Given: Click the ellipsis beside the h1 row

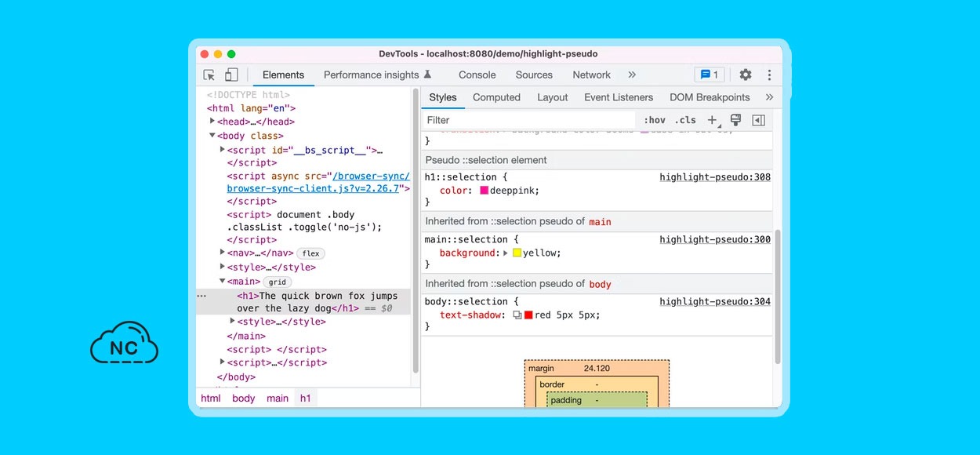Looking at the screenshot, I should click(x=201, y=296).
